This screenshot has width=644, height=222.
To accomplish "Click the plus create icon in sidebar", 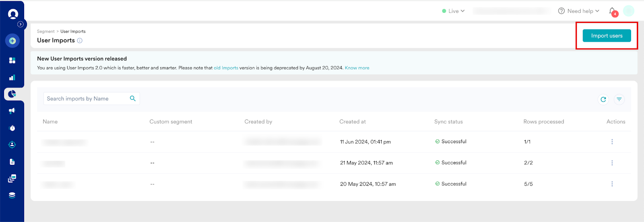I will pyautogui.click(x=12, y=41).
